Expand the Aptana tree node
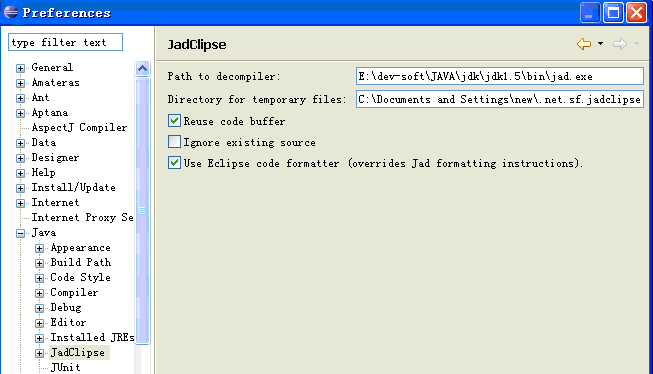 (x=20, y=113)
